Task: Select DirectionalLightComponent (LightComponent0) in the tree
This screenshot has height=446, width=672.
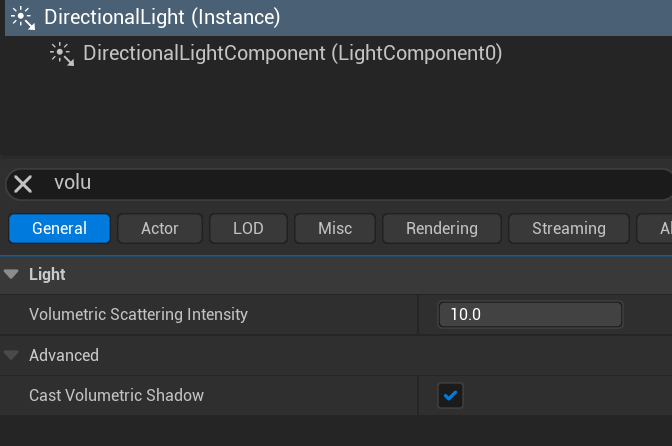Action: pyautogui.click(x=292, y=53)
